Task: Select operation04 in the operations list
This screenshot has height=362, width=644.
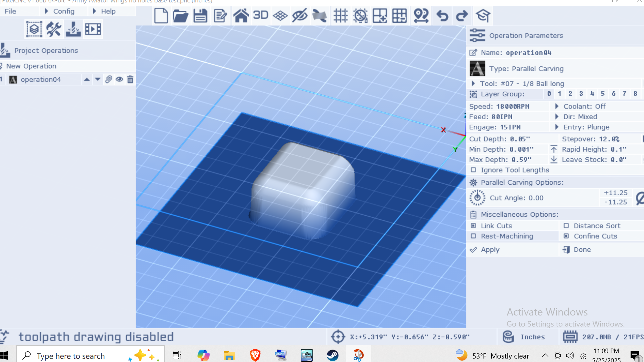Action: [x=41, y=80]
